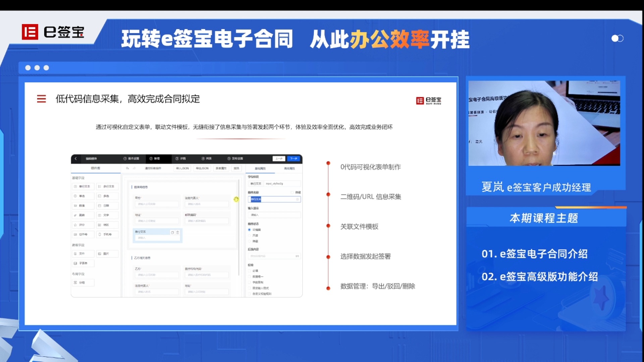The width and height of the screenshot is (644, 362).
Task: Switch to 基础属性 properties tab
Action: point(260,168)
